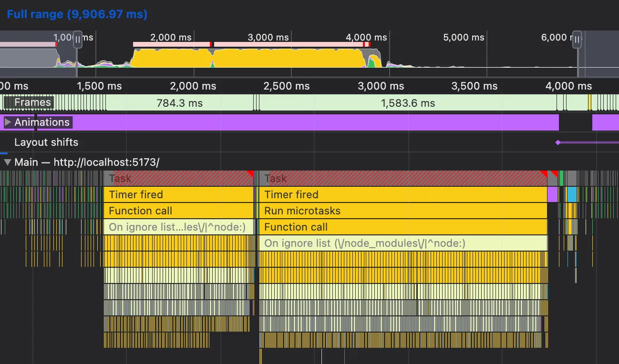Select the 784.3 ms frame
The width and height of the screenshot is (619, 364).
tap(179, 103)
